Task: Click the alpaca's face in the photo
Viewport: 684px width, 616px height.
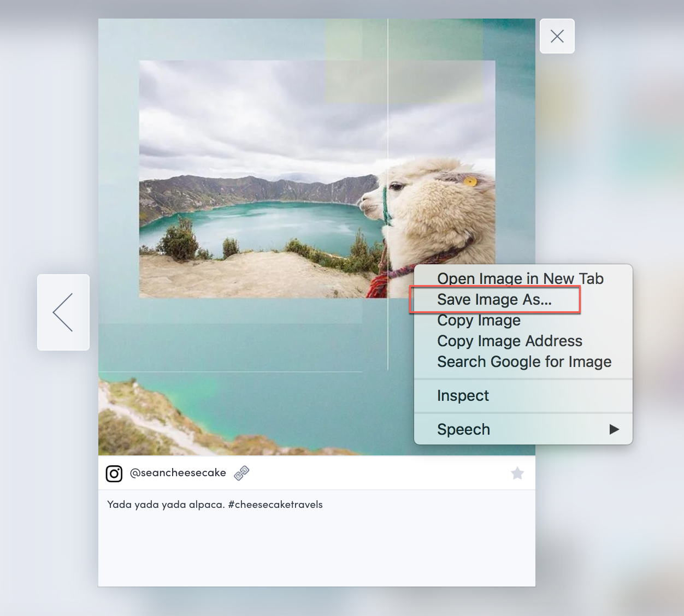Action: 377,199
